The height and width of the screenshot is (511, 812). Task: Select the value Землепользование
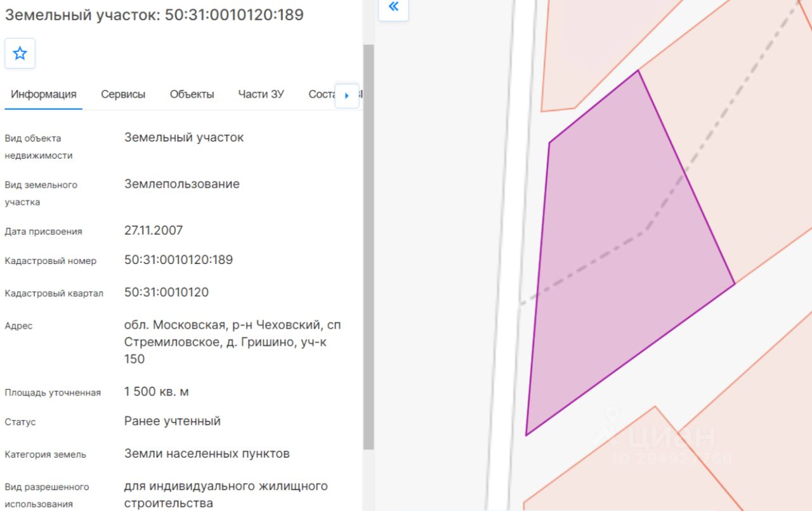(182, 184)
